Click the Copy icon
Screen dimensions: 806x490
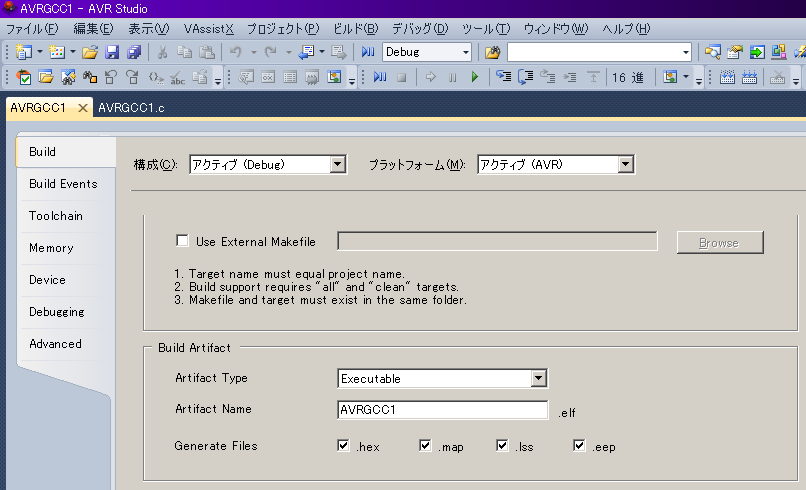click(x=184, y=52)
